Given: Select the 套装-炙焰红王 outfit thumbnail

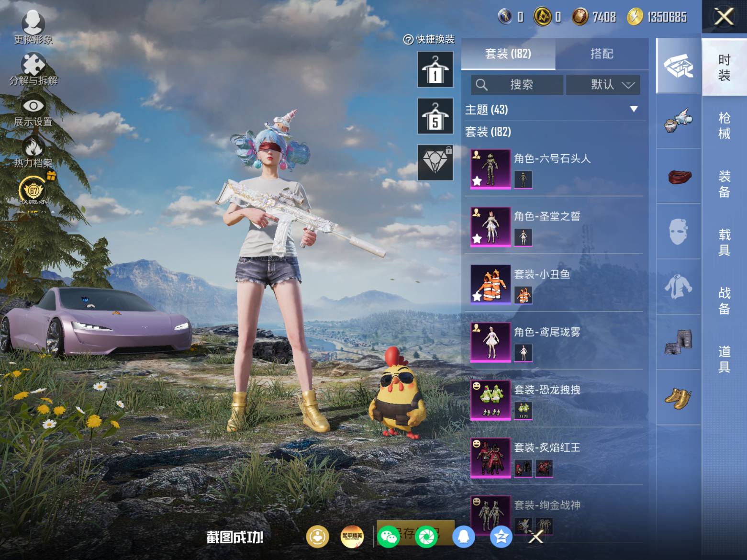Looking at the screenshot, I should pyautogui.click(x=491, y=458).
